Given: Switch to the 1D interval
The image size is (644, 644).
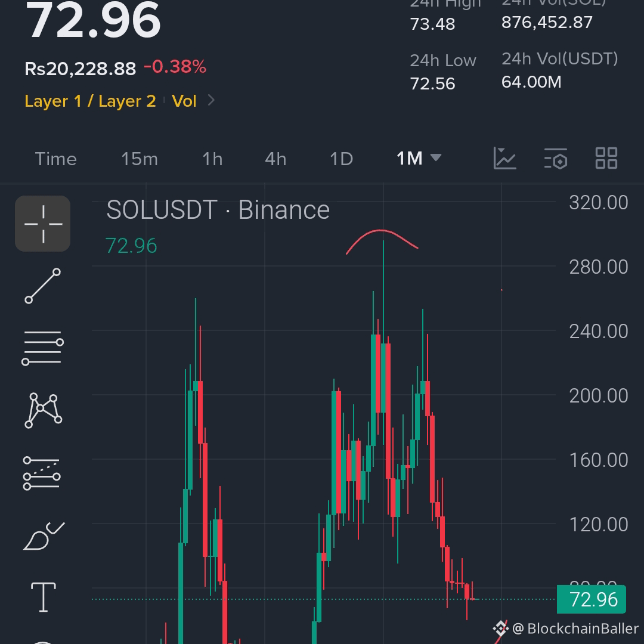Looking at the screenshot, I should point(342,159).
